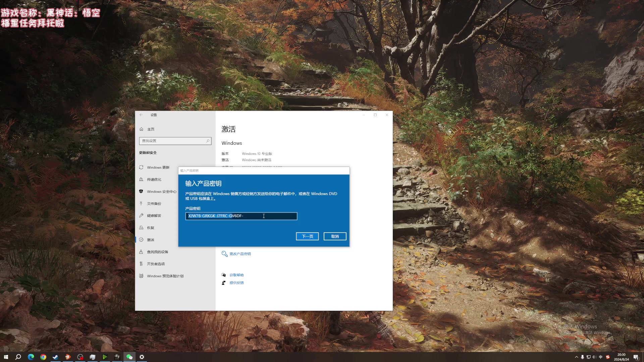This screenshot has width=644, height=362.
Task: Close the Settings window
Action: (387, 115)
